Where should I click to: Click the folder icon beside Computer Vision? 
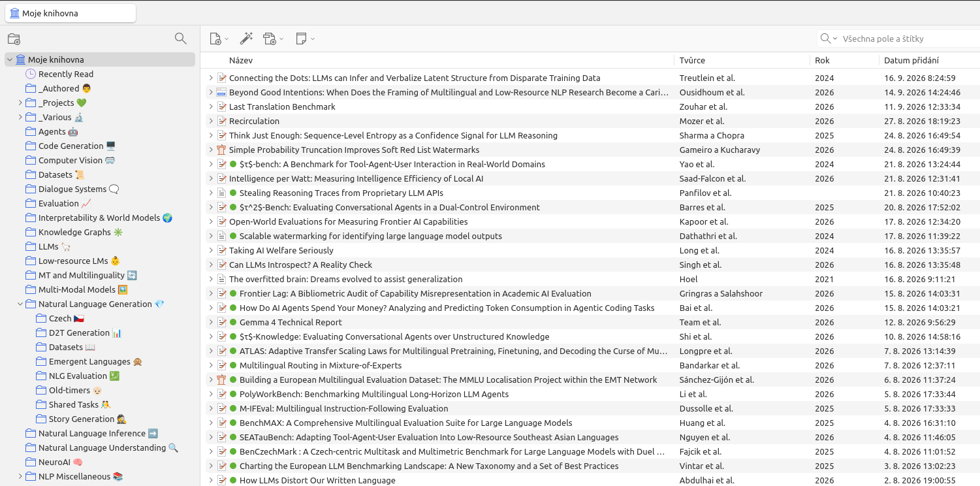[31, 160]
